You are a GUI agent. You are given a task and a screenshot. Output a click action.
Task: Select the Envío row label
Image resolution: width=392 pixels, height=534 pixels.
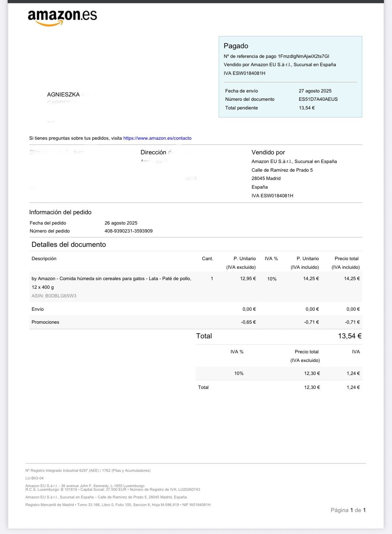coord(38,309)
